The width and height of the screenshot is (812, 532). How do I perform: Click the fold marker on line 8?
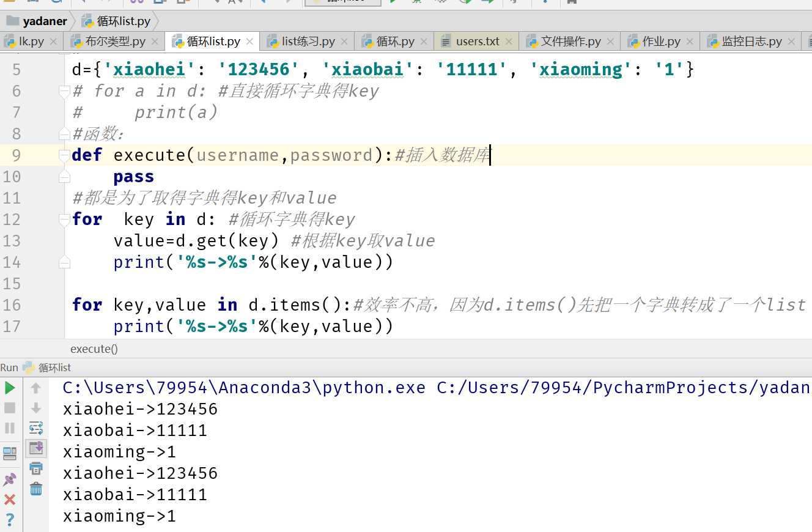64,134
